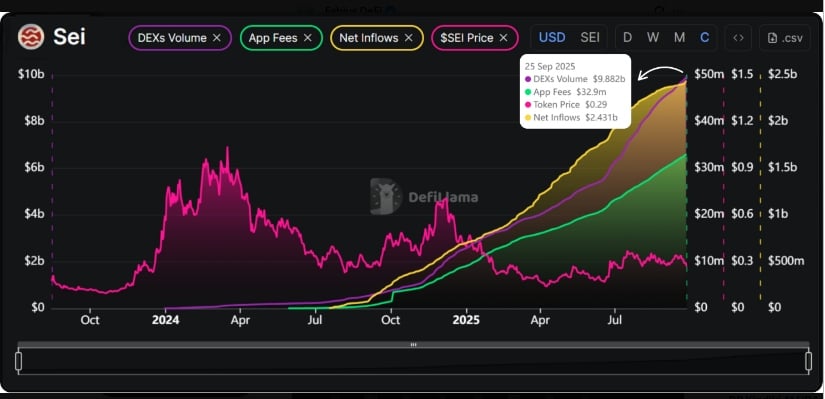Click the DEXs Volume metric chip label

(172, 38)
